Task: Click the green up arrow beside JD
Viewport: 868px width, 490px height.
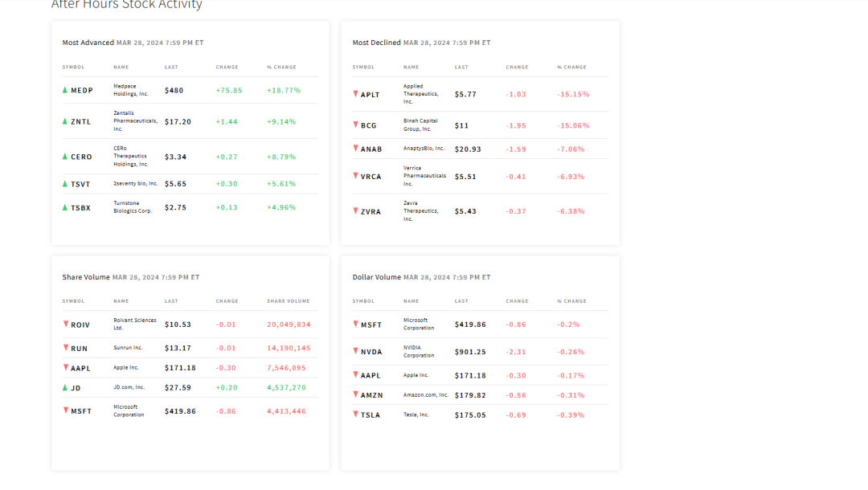Action: point(65,387)
